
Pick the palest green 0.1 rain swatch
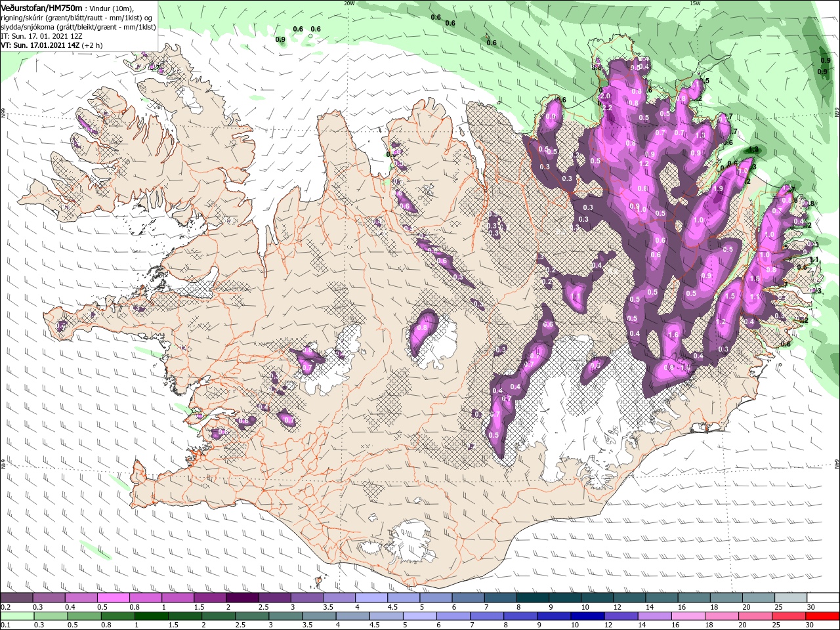(16, 616)
